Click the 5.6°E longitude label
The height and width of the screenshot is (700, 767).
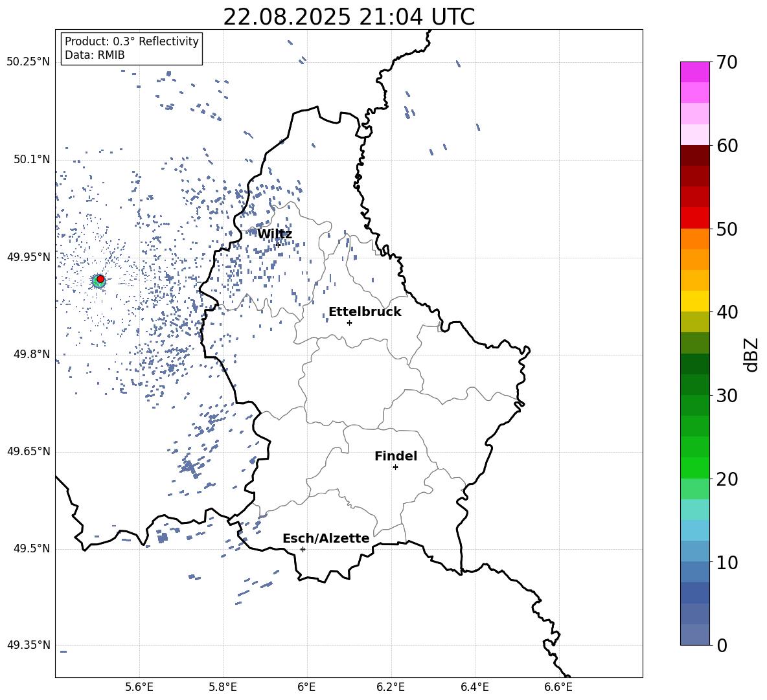point(139,688)
